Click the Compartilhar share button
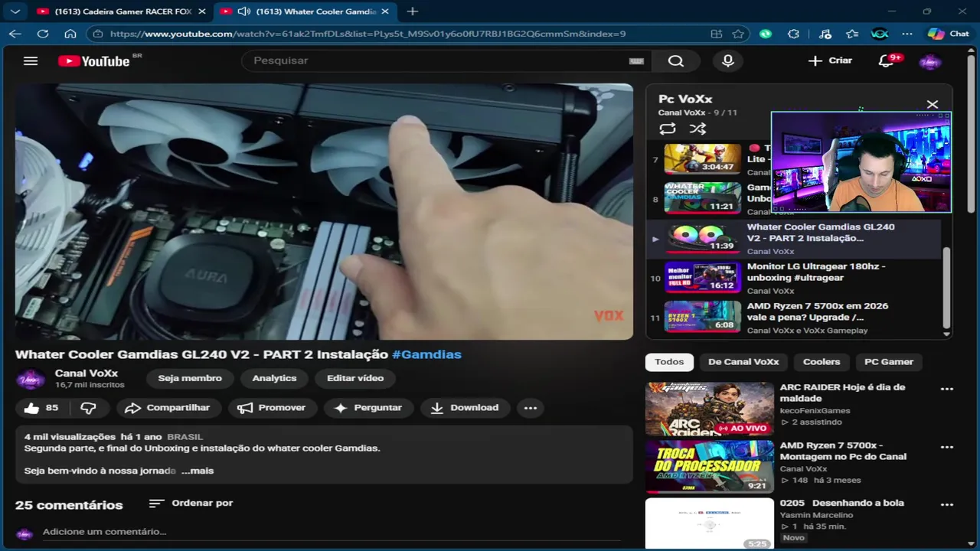 tap(167, 408)
